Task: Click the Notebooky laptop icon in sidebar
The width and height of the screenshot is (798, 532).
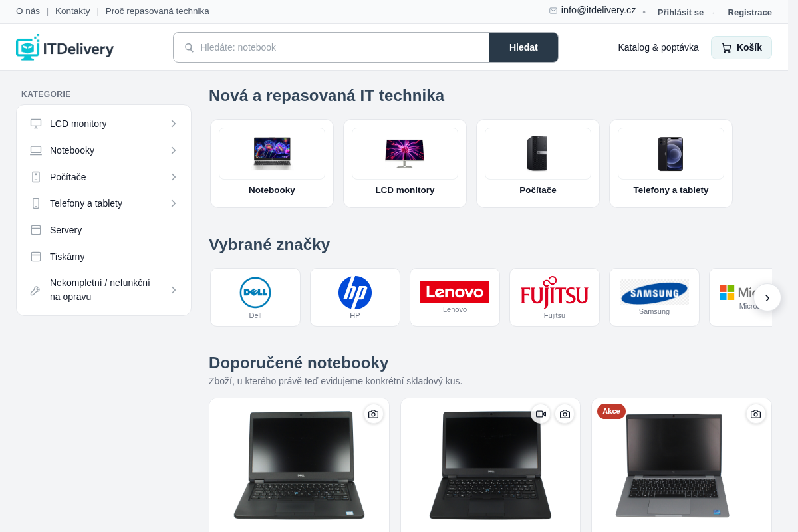Action: point(36,150)
